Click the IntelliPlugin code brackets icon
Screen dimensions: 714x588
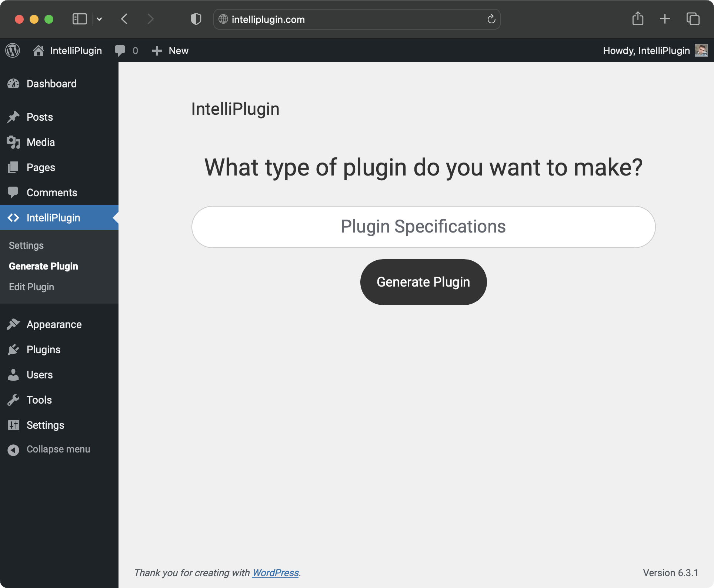tap(13, 218)
